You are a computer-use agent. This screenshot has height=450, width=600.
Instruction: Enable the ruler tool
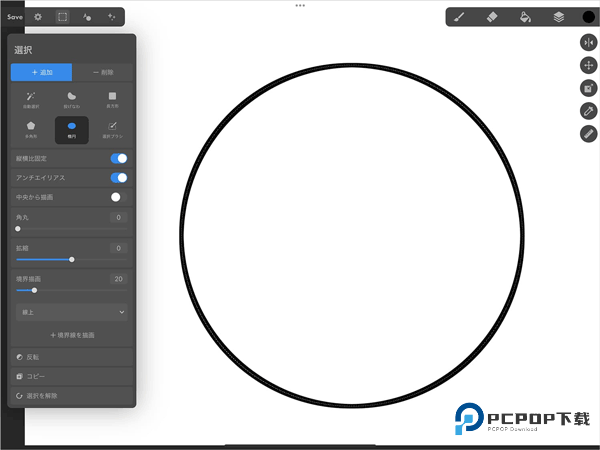coord(588,134)
